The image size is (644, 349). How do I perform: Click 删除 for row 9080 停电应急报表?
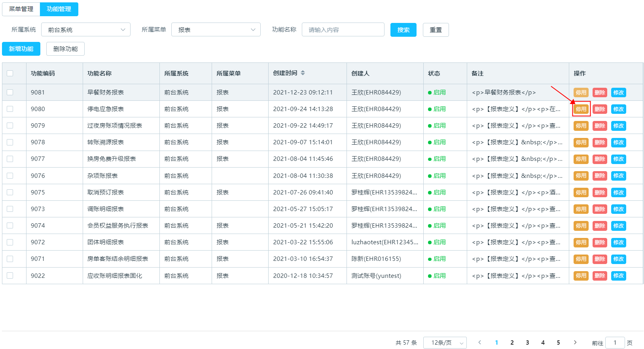[x=600, y=109]
